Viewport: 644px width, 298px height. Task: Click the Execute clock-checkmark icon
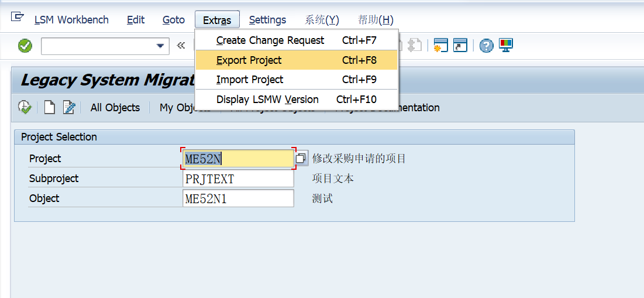[25, 108]
